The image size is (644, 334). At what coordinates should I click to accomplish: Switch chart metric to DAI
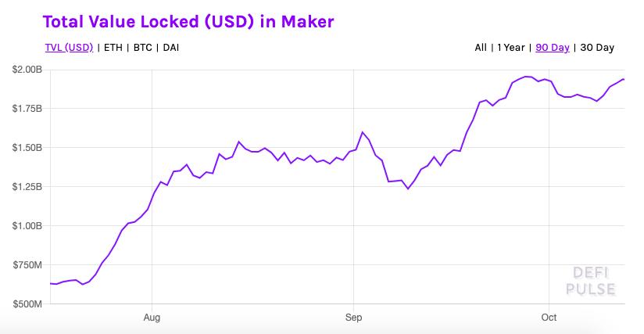point(172,48)
